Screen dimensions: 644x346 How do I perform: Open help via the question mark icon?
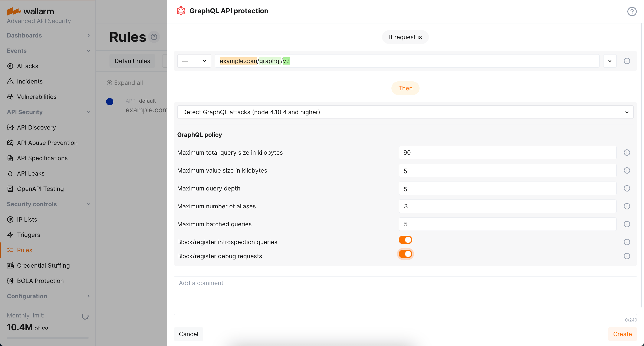click(632, 11)
